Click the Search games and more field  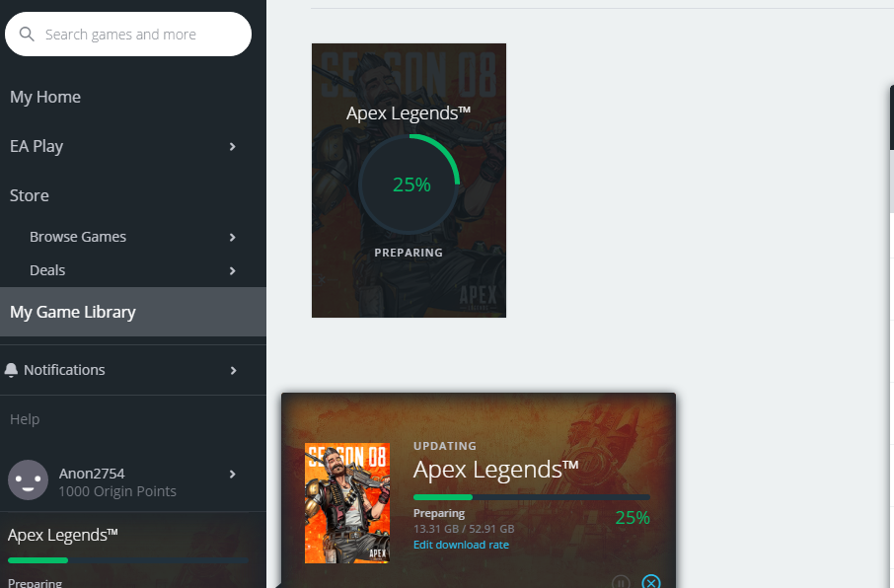coord(128,35)
